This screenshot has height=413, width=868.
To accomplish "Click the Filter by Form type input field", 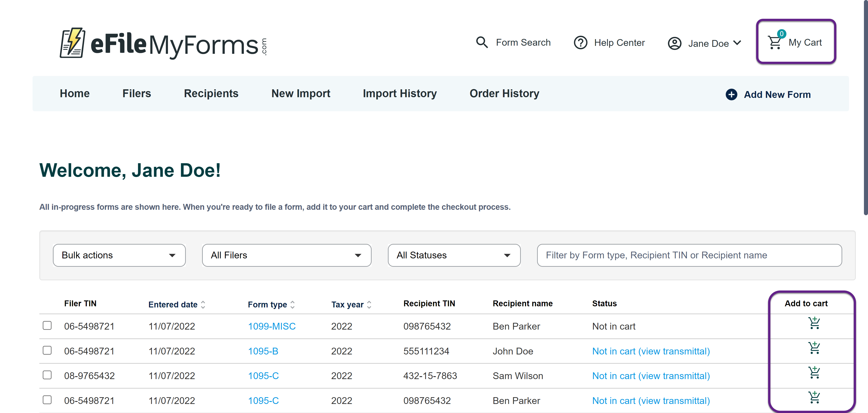I will point(689,255).
